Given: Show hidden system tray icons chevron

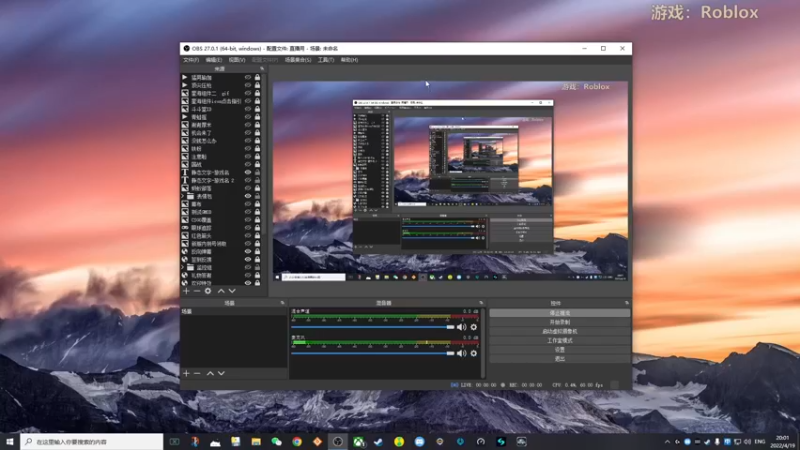Looking at the screenshot, I should 667,442.
